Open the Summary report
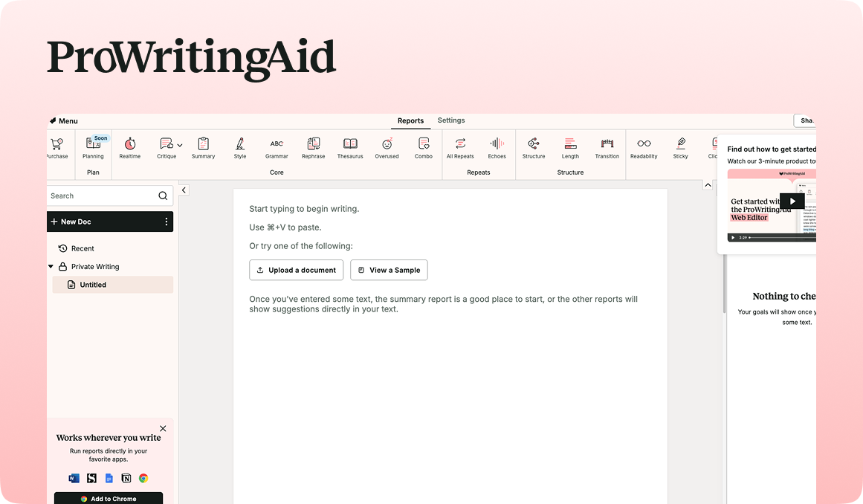This screenshot has width=863, height=504. pyautogui.click(x=203, y=148)
